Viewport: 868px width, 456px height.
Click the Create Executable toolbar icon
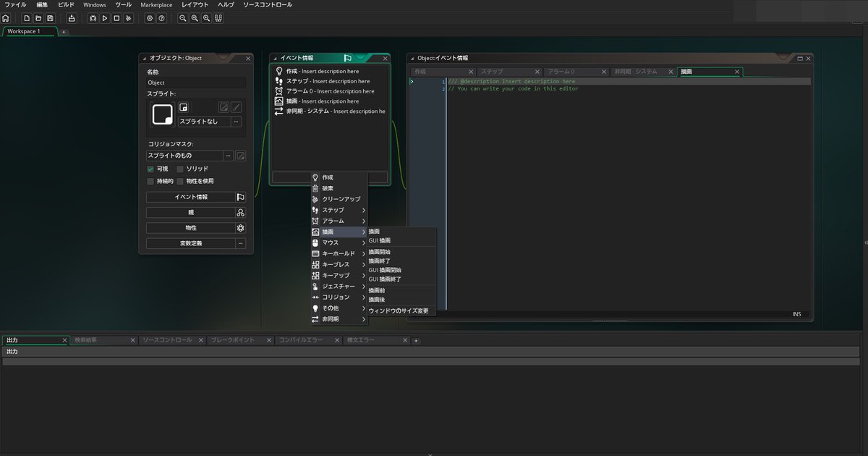pyautogui.click(x=72, y=17)
